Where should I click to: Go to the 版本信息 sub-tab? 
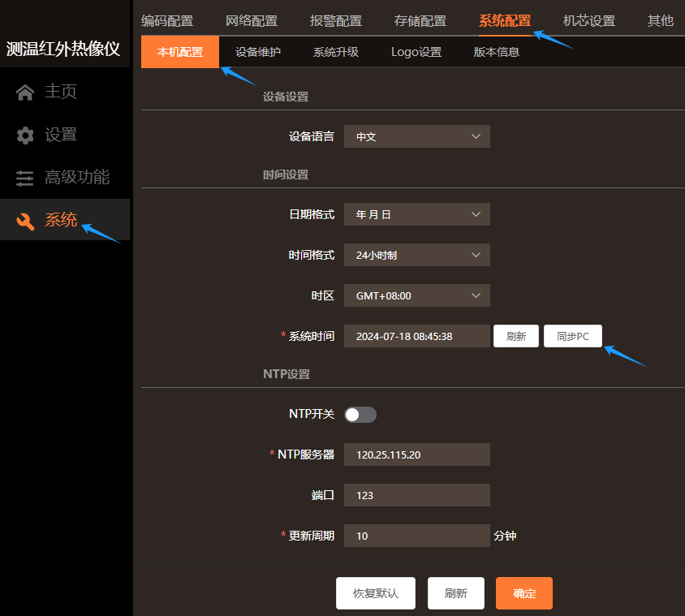click(x=497, y=52)
